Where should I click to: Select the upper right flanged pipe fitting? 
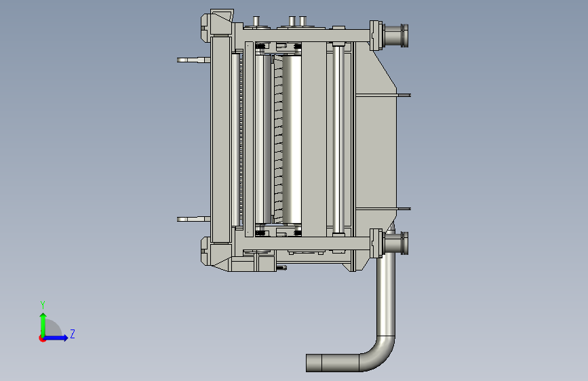pyautogui.click(x=389, y=35)
